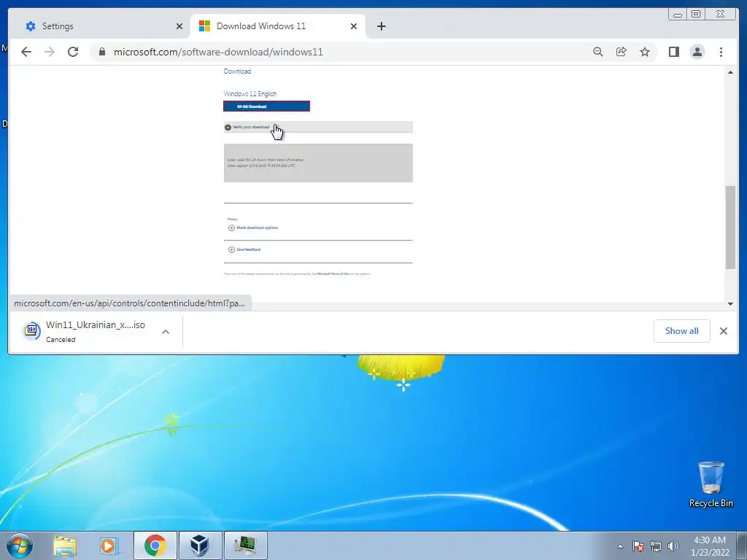Switch to the Settings tab
This screenshot has width=747, height=560.
click(x=100, y=26)
